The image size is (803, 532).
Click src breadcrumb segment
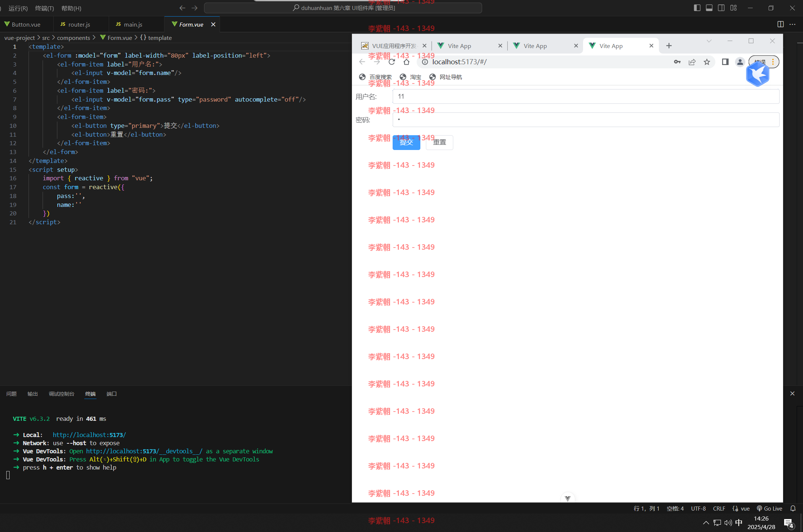[46, 38]
